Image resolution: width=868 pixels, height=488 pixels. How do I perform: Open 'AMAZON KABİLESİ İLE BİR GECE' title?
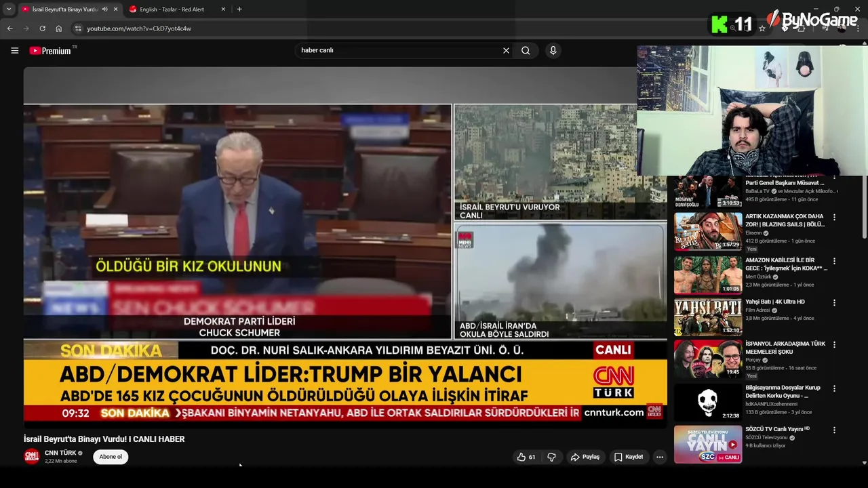pos(786,264)
